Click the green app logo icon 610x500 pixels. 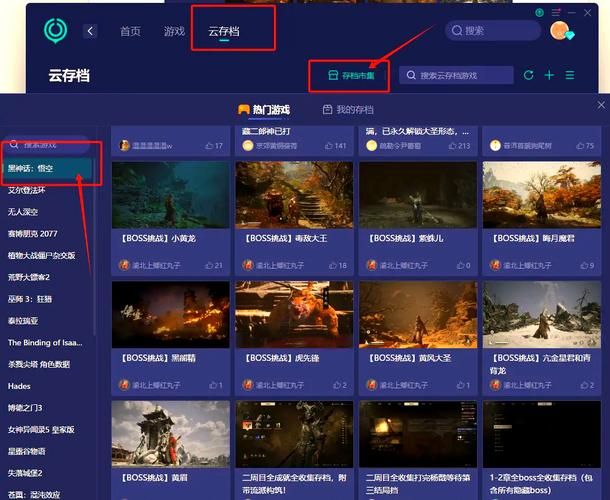click(x=55, y=30)
